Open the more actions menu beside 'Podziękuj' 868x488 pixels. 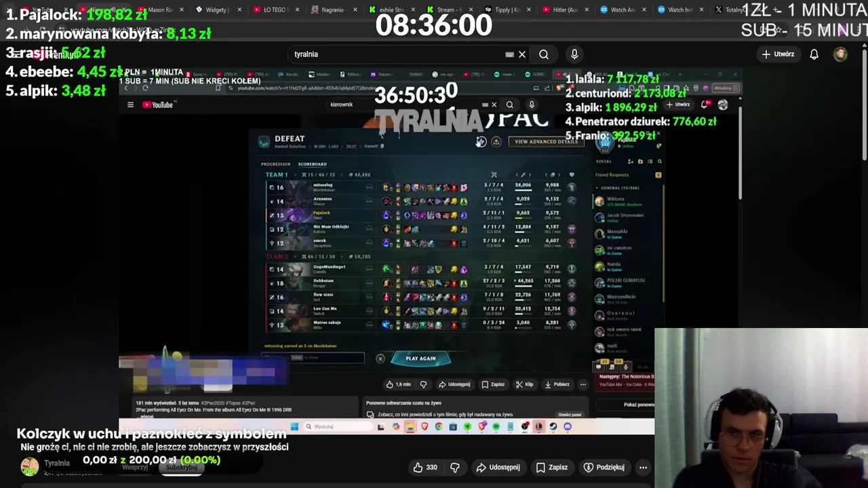click(x=643, y=467)
